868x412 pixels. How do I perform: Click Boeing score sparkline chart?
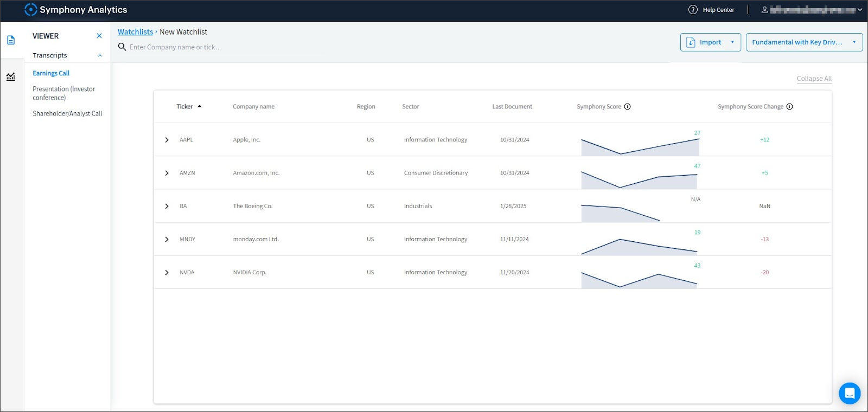coord(621,213)
